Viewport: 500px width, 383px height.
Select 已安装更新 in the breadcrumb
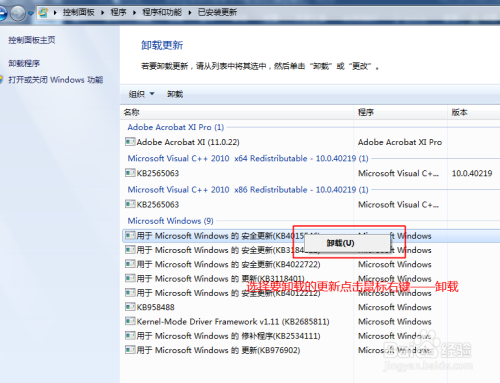[x=217, y=13]
